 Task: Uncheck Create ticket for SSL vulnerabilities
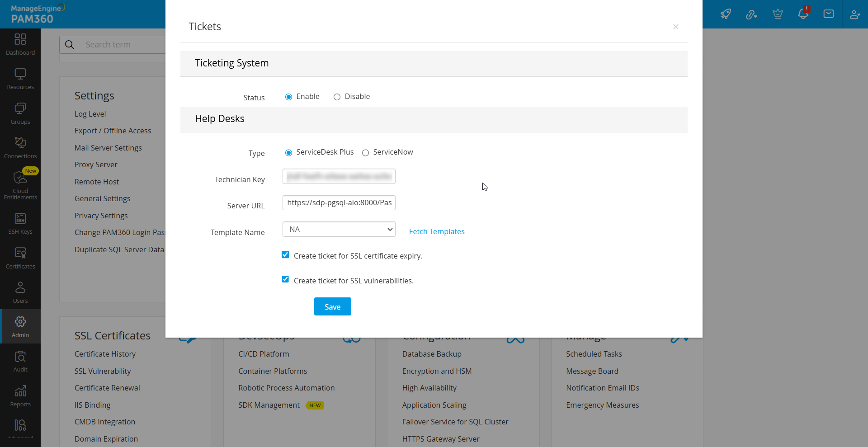285,279
